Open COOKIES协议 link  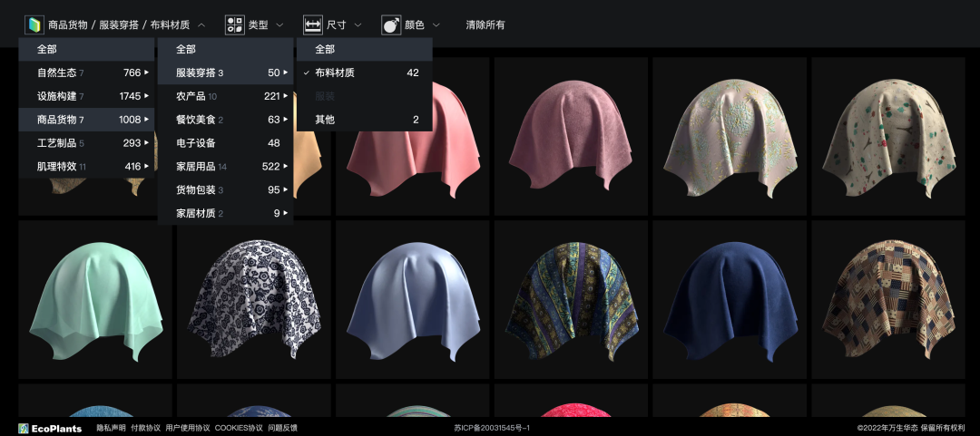click(239, 429)
